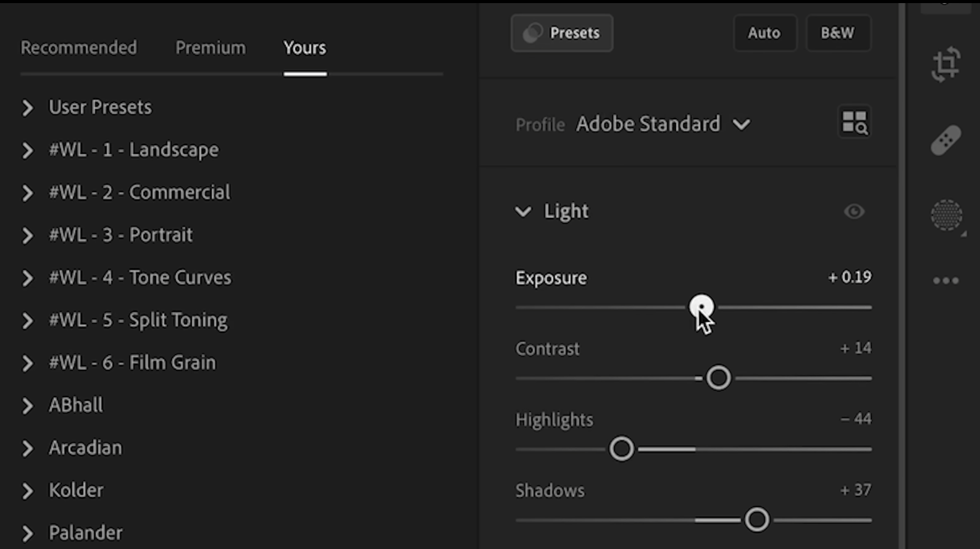Open the three-dot more options menu

pos(945,281)
